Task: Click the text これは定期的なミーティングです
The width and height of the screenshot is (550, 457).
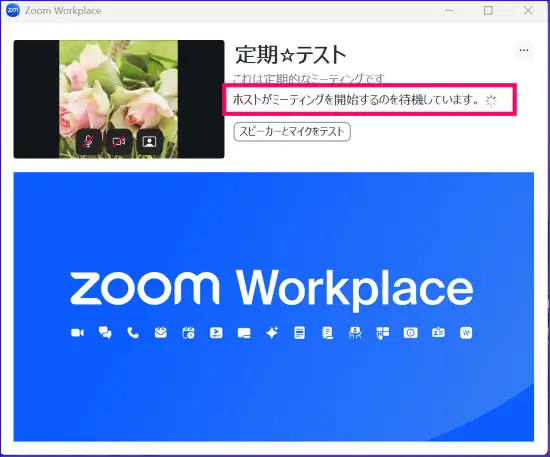Action: pyautogui.click(x=308, y=79)
